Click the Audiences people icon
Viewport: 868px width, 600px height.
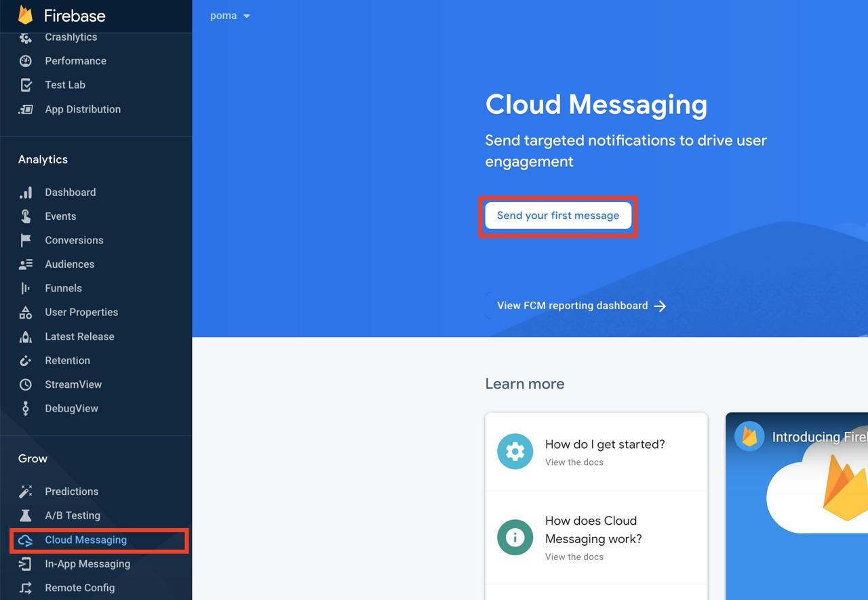coord(26,264)
